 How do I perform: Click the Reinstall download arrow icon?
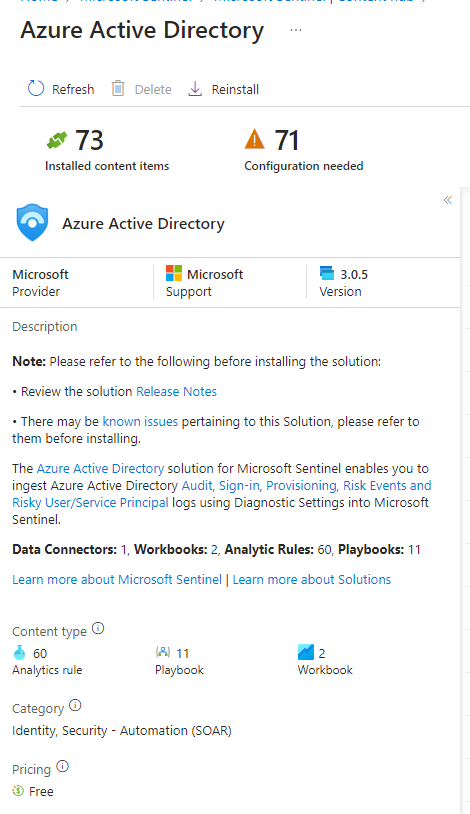tap(195, 89)
